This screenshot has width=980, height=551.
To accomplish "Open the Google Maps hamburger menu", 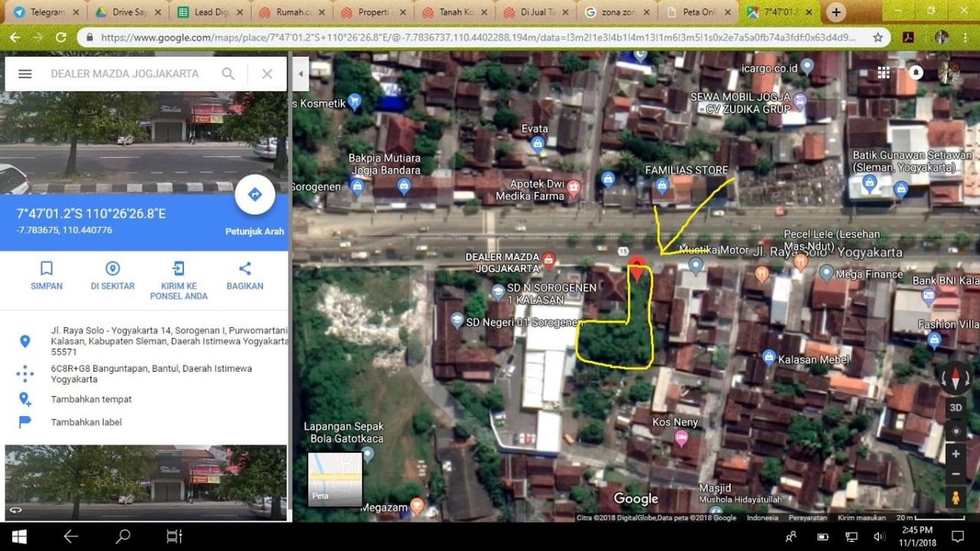I will click(25, 74).
